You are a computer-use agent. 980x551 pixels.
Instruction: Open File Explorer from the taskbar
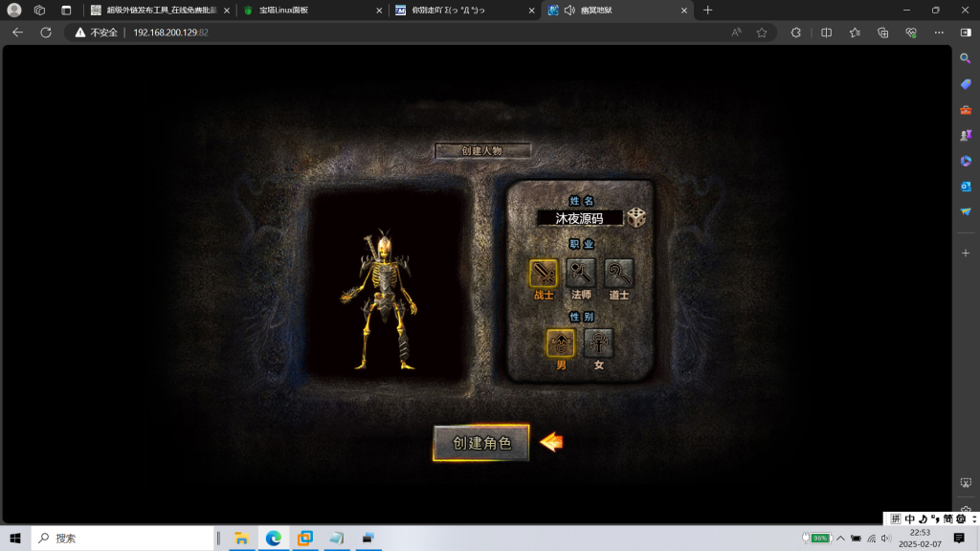pyautogui.click(x=241, y=539)
